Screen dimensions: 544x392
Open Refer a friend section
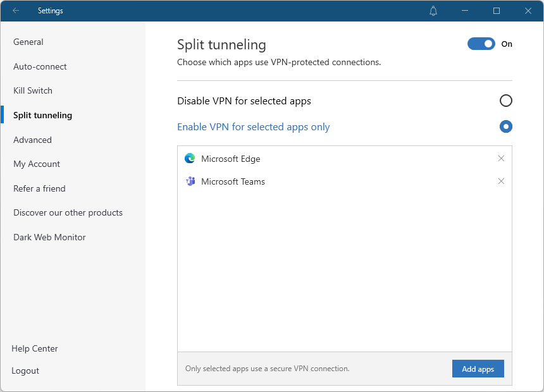pos(39,188)
